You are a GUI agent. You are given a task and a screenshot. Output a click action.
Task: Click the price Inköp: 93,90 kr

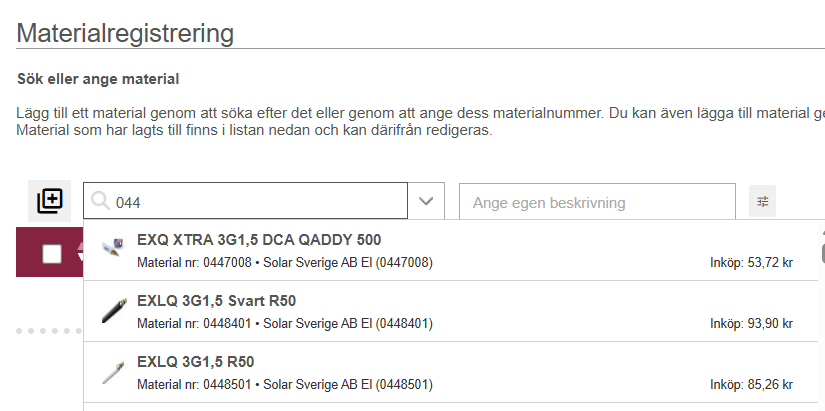tap(751, 324)
